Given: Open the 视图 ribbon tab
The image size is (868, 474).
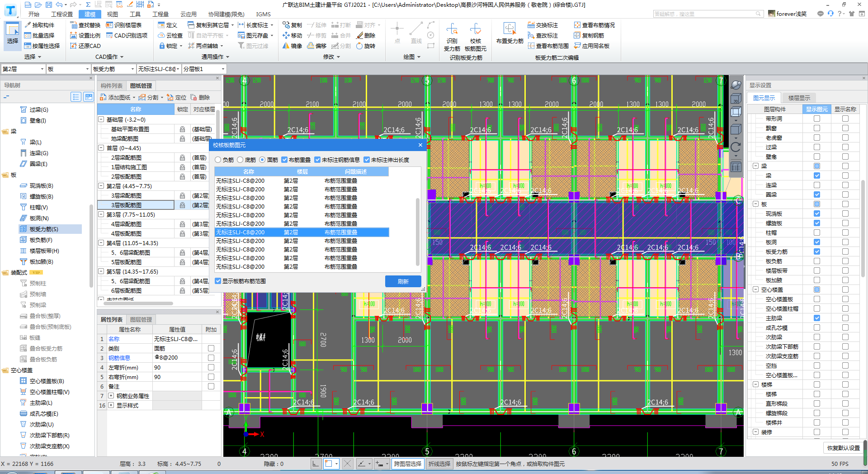Looking at the screenshot, I should click(x=113, y=14).
